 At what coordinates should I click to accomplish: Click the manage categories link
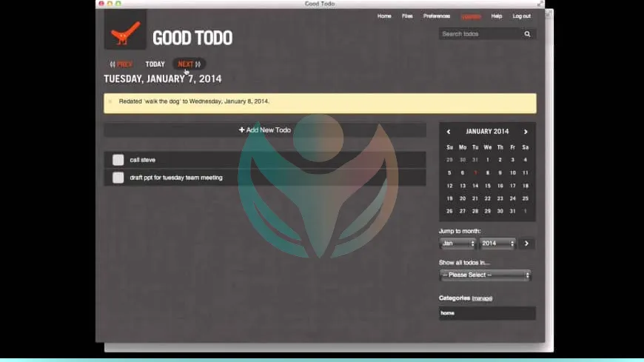[482, 298]
